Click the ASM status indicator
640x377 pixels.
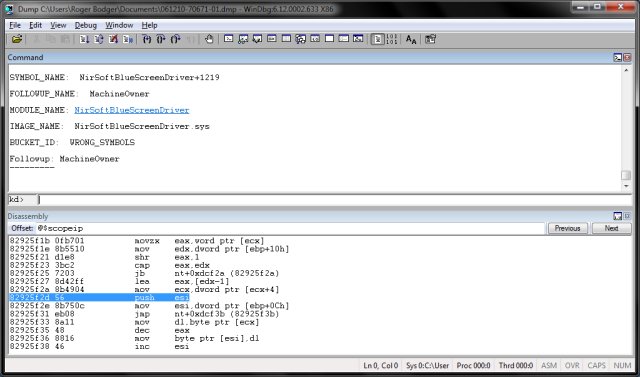pyautogui.click(x=549, y=366)
